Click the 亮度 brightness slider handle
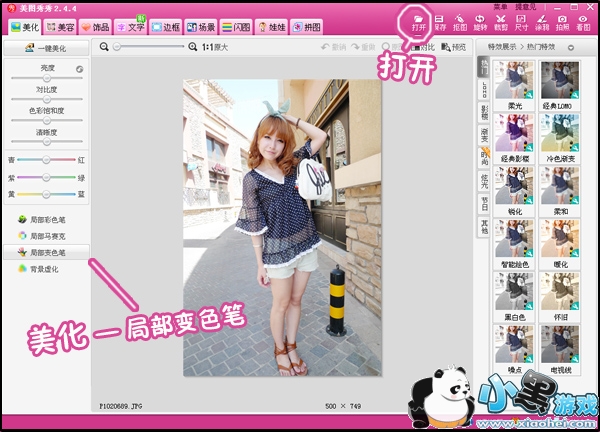The height and width of the screenshot is (432, 600). coord(47,78)
